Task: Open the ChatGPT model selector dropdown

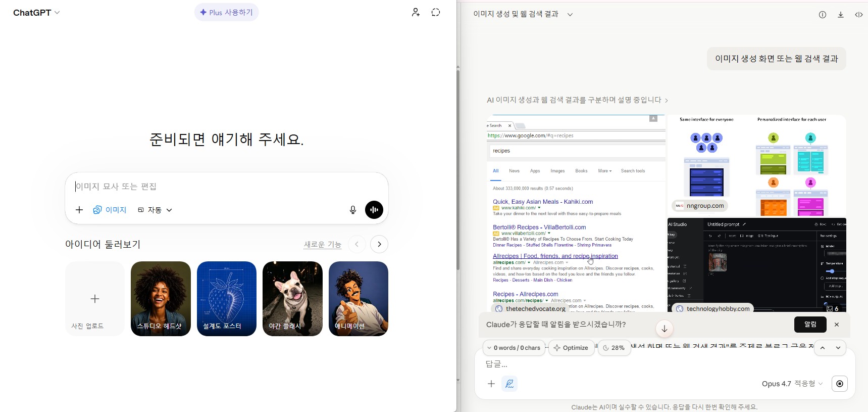Action: [36, 13]
